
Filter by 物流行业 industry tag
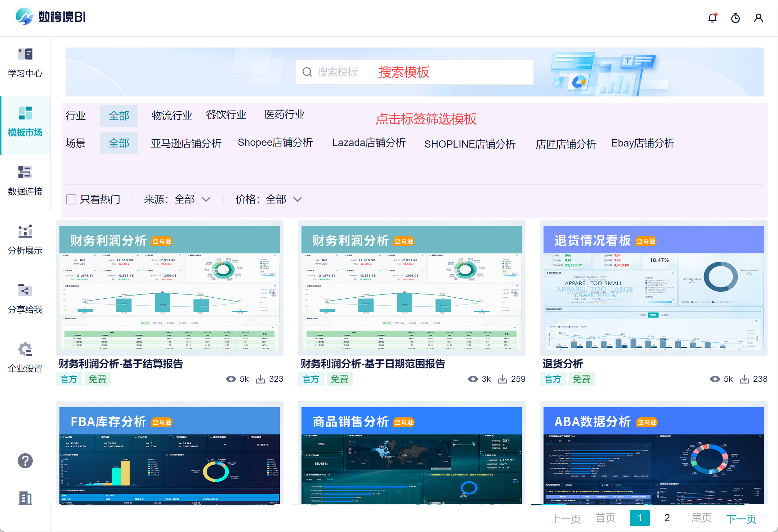coord(172,115)
